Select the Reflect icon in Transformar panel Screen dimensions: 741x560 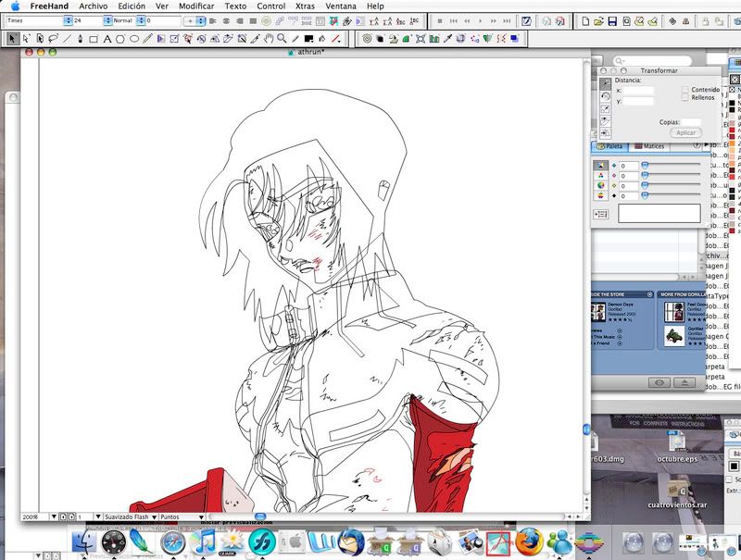pos(605,133)
